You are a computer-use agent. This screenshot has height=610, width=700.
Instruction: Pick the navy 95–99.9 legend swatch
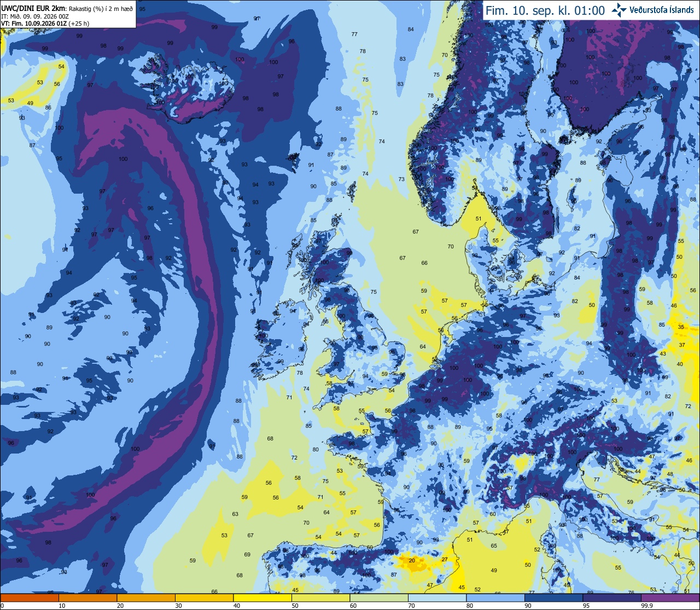click(612, 597)
